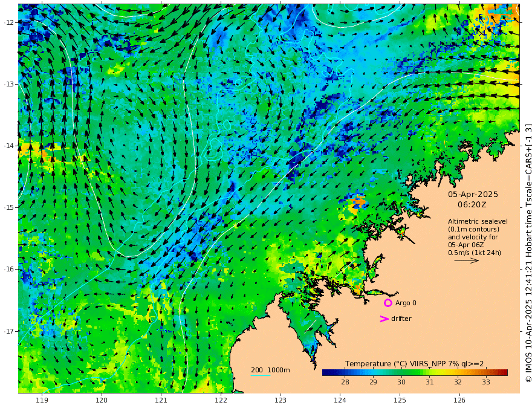Image resolution: width=532 pixels, height=411 pixels.
Task: Click the cyan 200m depth contour legend line
Action: (261, 375)
